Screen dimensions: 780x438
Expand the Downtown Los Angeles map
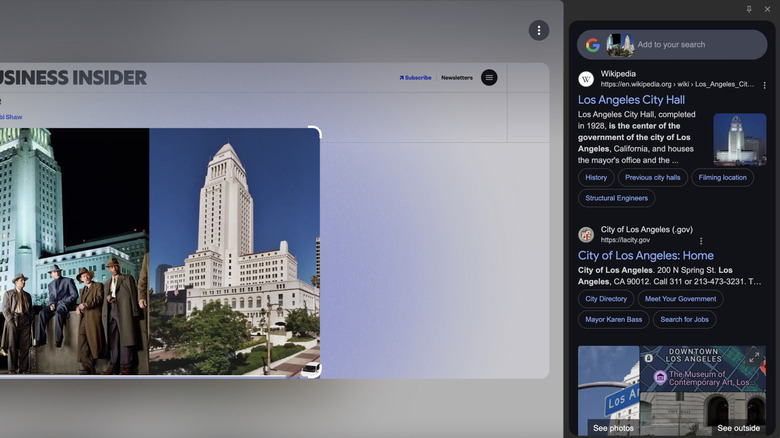pyautogui.click(x=754, y=357)
